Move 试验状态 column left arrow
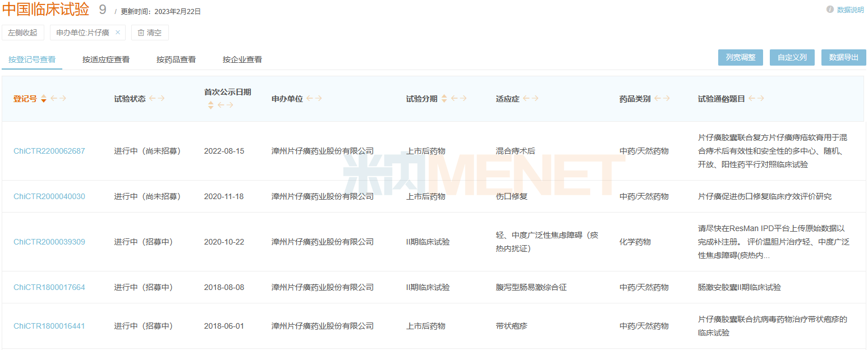Viewport: 868px width, 350px height. pyautogui.click(x=153, y=99)
